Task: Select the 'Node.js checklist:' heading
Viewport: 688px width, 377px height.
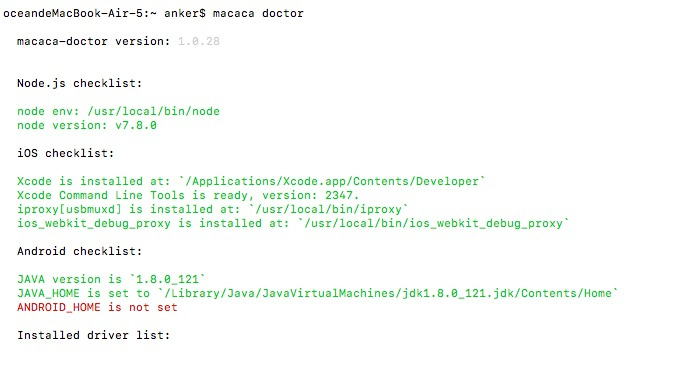Action: coord(80,83)
